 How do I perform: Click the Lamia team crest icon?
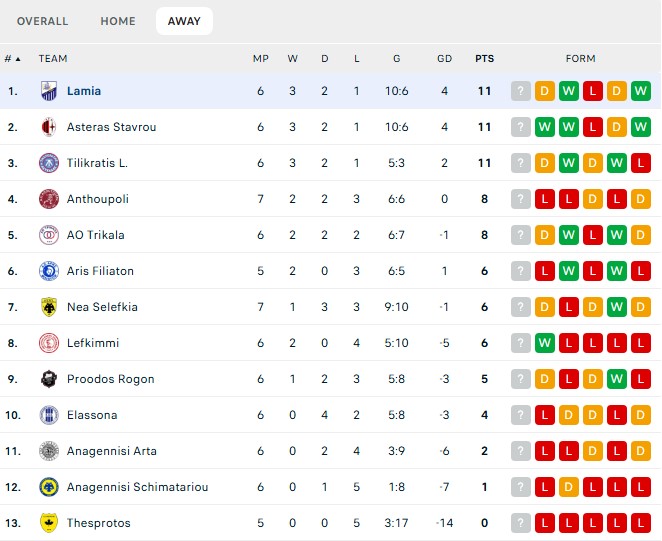[49, 91]
